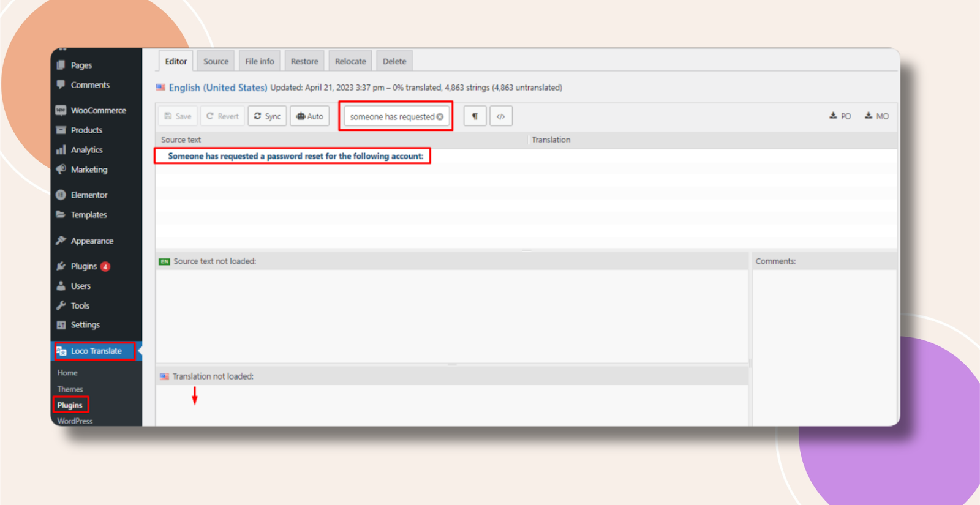Switch to the Source tab
The image size is (980, 505).
216,61
